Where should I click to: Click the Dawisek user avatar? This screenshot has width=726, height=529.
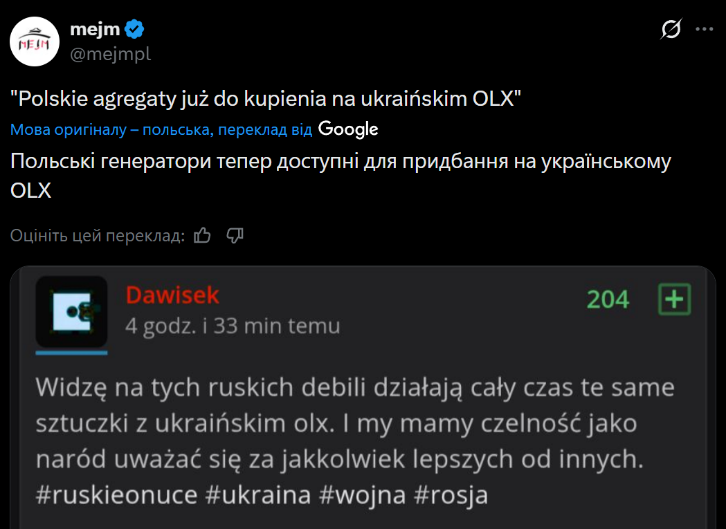71,311
